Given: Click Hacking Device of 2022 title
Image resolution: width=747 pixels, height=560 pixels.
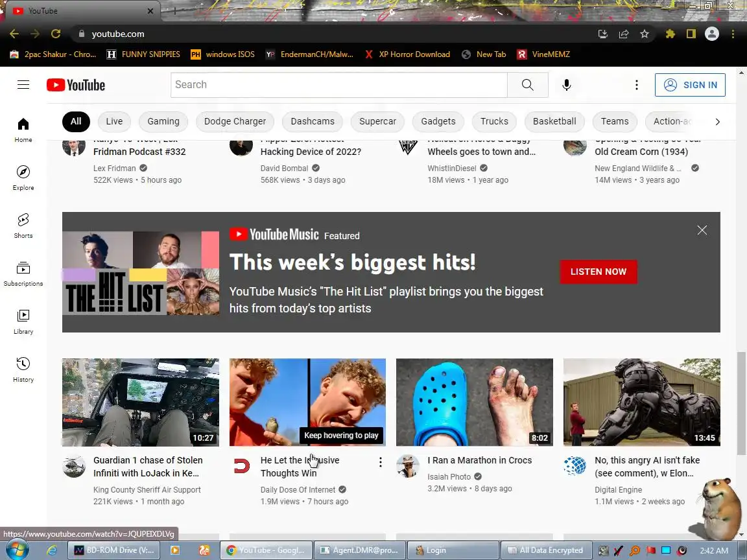Looking at the screenshot, I should click(x=311, y=152).
